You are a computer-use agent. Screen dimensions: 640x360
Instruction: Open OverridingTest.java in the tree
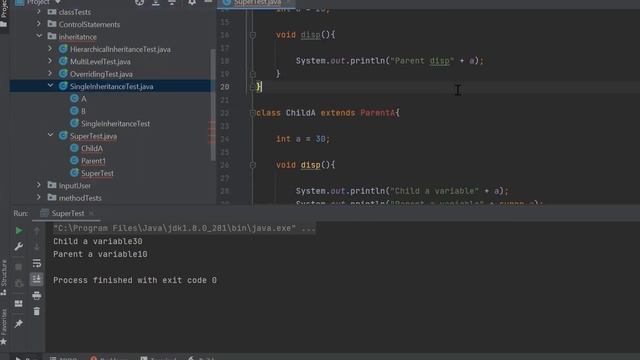pyautogui.click(x=101, y=74)
